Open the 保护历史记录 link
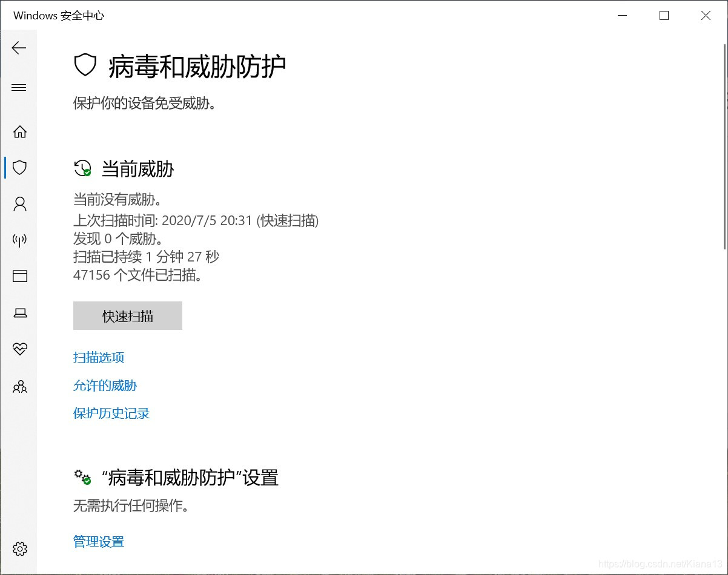The image size is (728, 575). tap(111, 413)
